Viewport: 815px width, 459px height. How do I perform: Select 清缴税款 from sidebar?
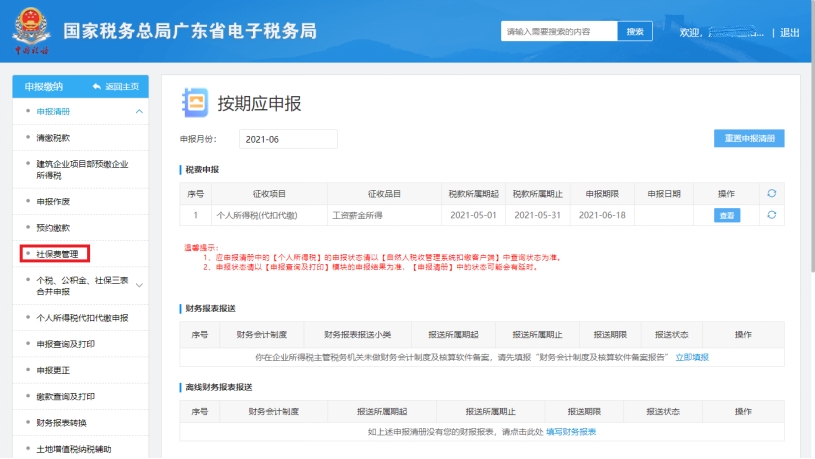tap(53, 136)
